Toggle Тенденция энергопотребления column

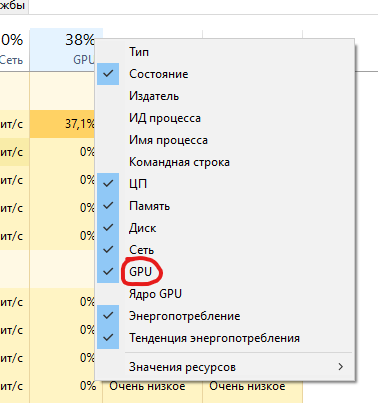[x=225, y=338]
